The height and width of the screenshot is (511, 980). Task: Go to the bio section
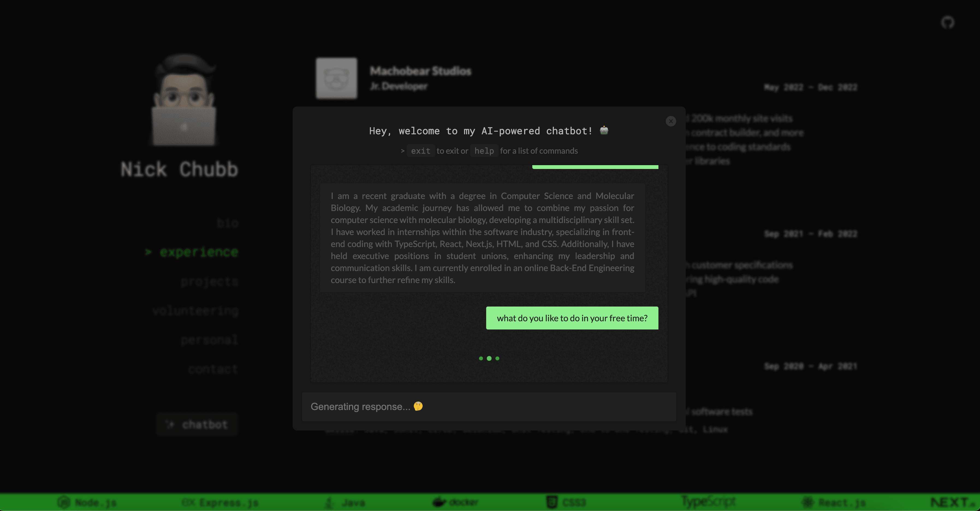click(227, 222)
